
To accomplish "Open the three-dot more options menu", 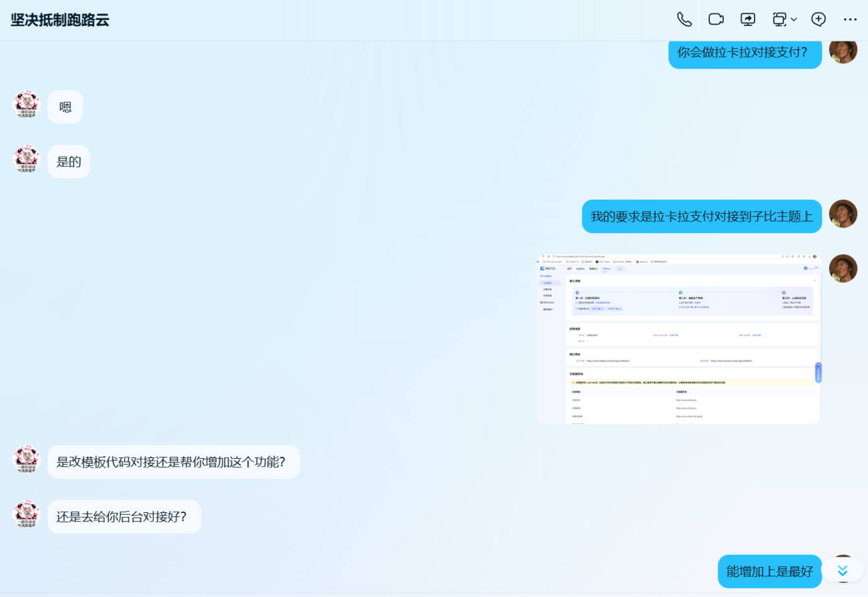I will (850, 19).
